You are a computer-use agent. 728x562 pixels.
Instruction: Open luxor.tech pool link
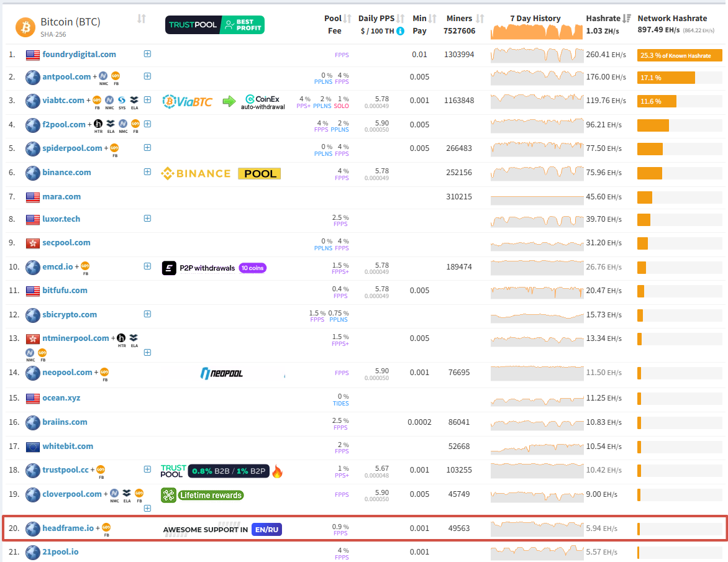[61, 219]
